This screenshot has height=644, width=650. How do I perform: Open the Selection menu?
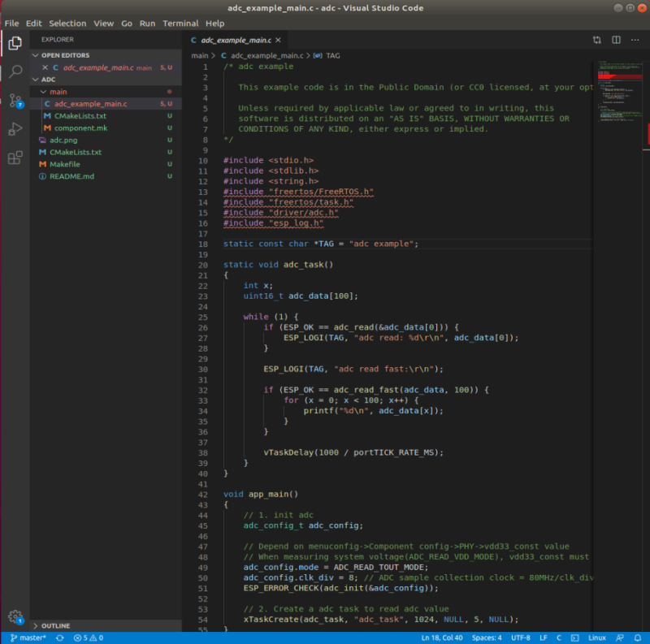pyautogui.click(x=67, y=24)
